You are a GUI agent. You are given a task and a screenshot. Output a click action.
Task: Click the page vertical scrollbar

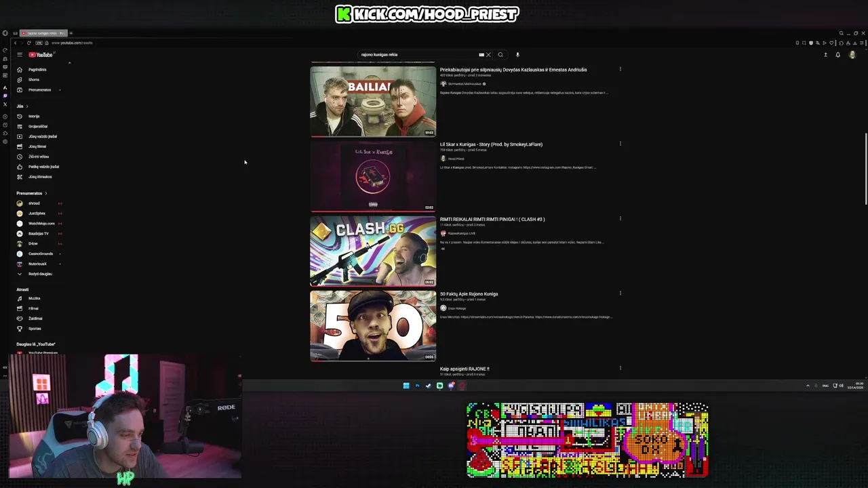click(x=866, y=169)
